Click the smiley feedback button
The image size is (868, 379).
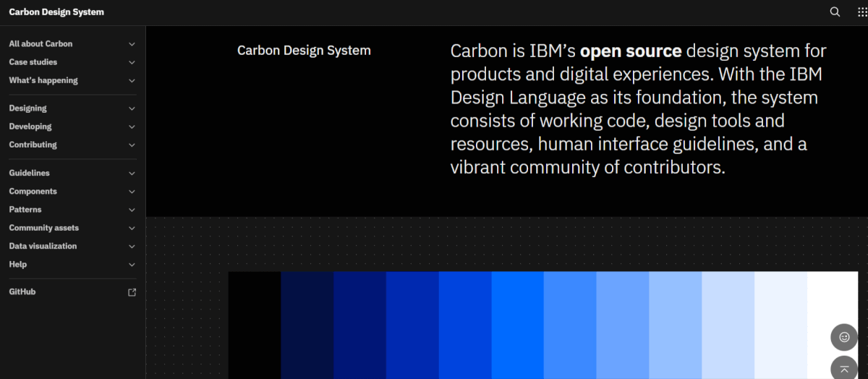tap(844, 337)
